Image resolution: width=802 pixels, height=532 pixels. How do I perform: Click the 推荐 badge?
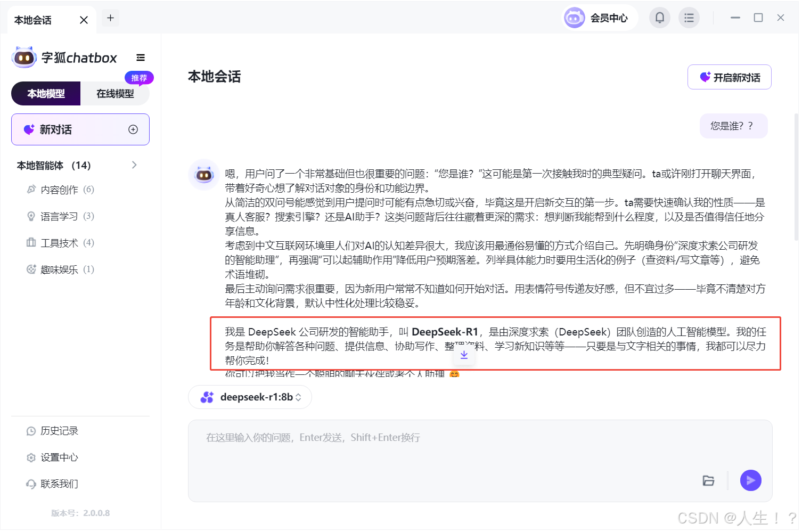tap(139, 78)
